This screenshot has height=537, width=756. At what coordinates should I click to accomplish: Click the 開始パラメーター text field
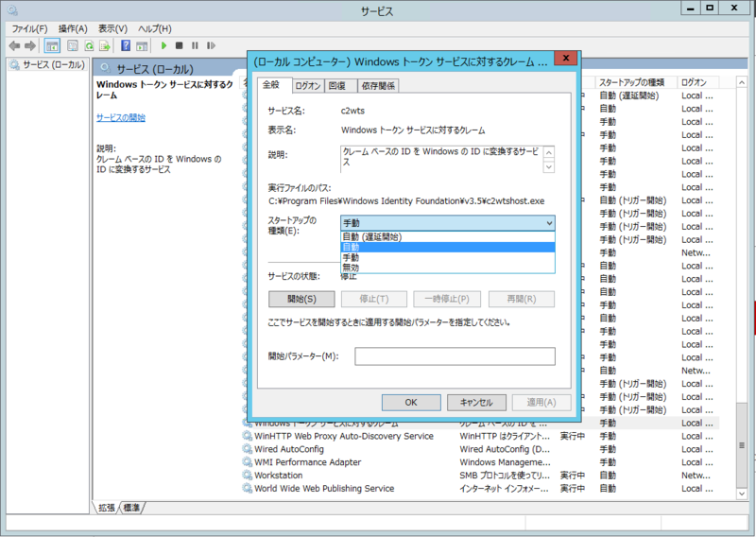coord(455,356)
